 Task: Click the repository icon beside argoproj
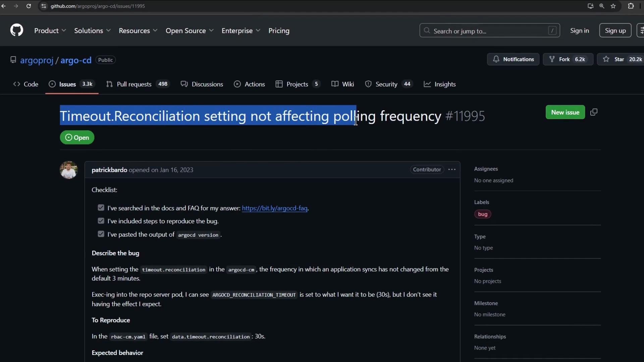(13, 60)
